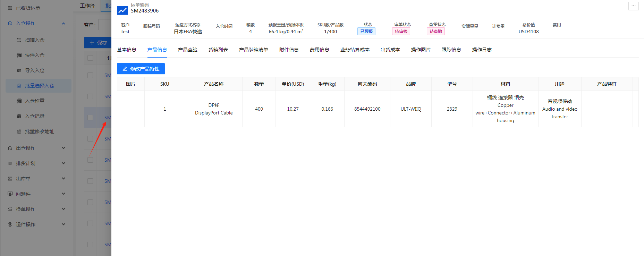
Task: Expand the 排货计划 menu section
Action: (x=63, y=163)
